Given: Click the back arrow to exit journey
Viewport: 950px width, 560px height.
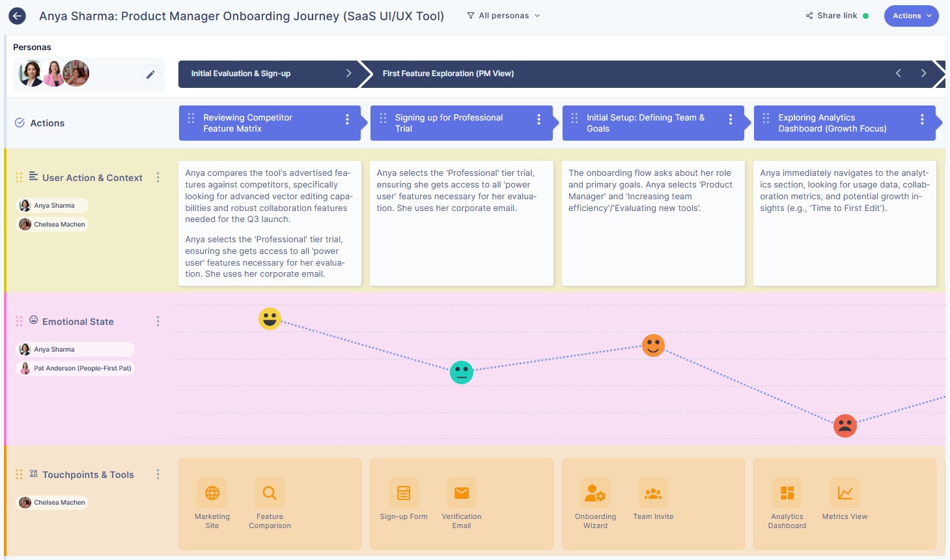Looking at the screenshot, I should [17, 16].
